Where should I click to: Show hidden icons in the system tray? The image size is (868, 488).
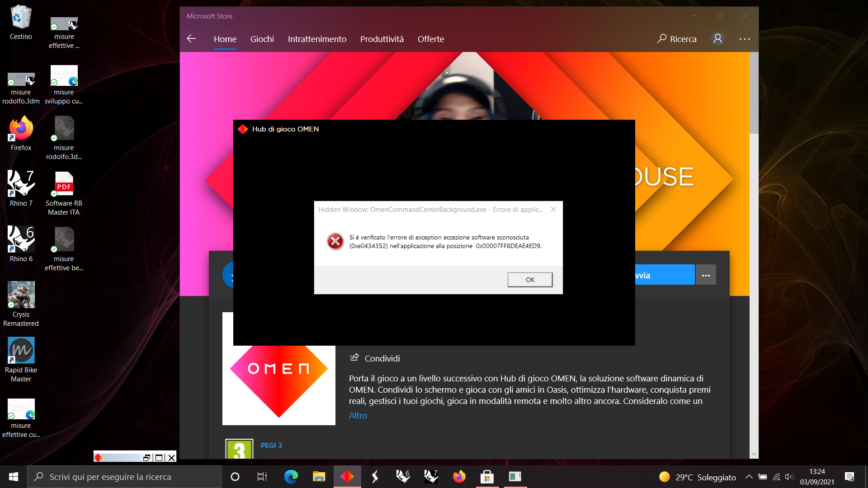click(750, 477)
